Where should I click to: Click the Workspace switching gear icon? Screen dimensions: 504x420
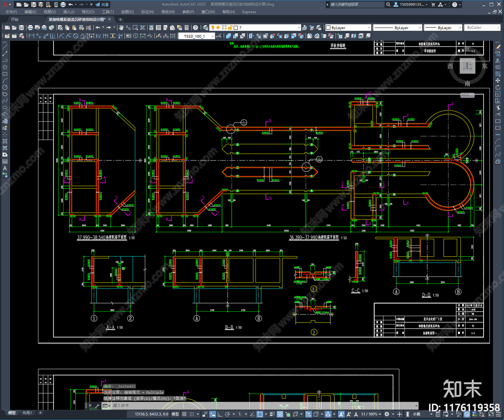[x=387, y=414]
